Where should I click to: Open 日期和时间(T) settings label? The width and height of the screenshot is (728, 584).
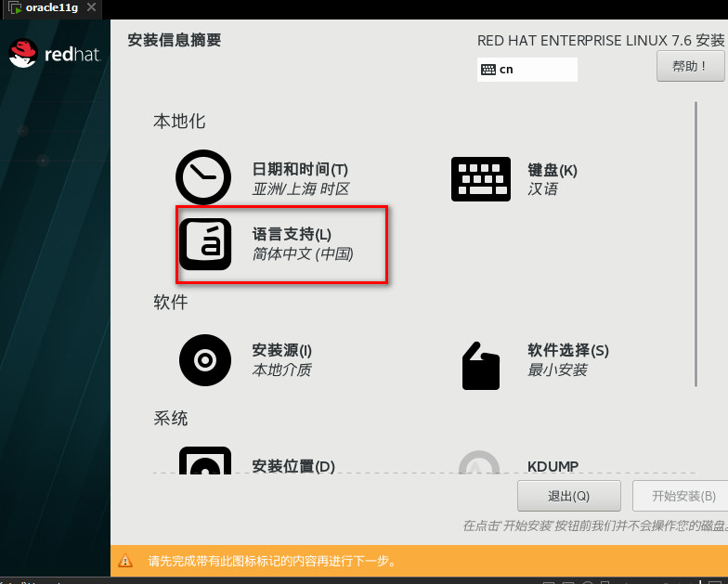pyautogui.click(x=300, y=169)
